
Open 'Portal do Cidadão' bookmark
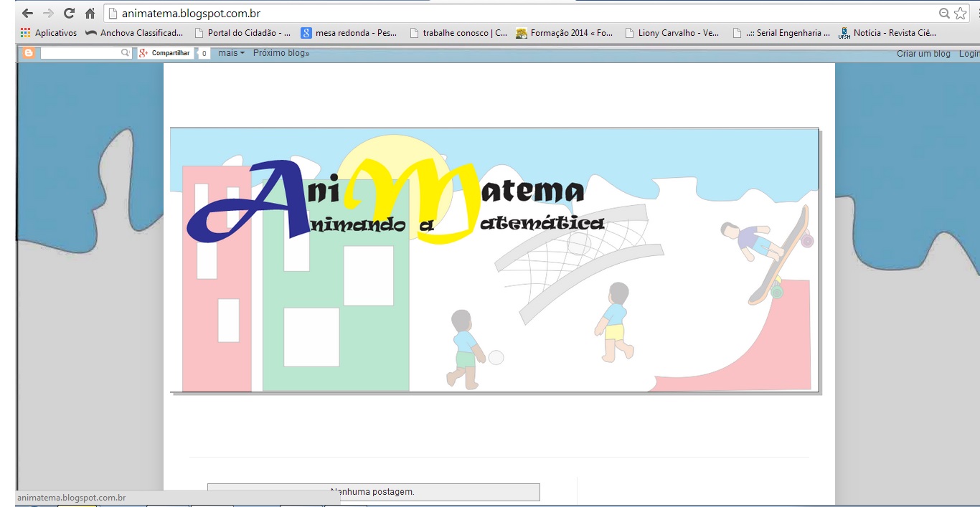242,33
